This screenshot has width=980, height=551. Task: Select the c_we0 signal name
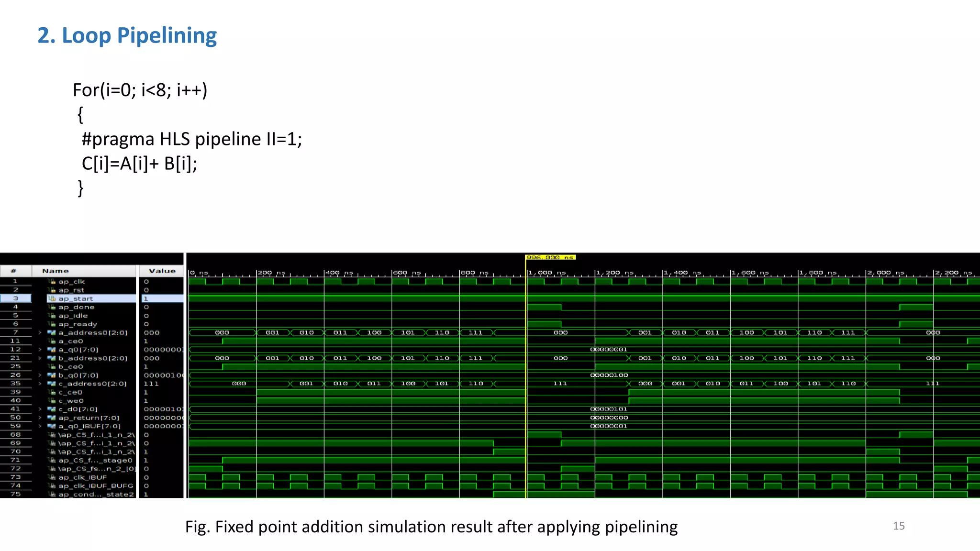click(x=71, y=401)
